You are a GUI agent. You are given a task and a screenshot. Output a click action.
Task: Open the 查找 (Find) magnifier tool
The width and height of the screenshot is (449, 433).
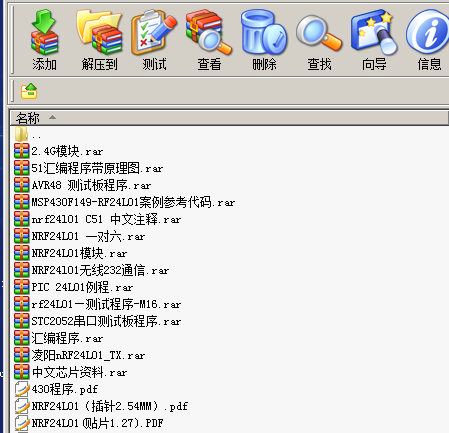point(319,40)
